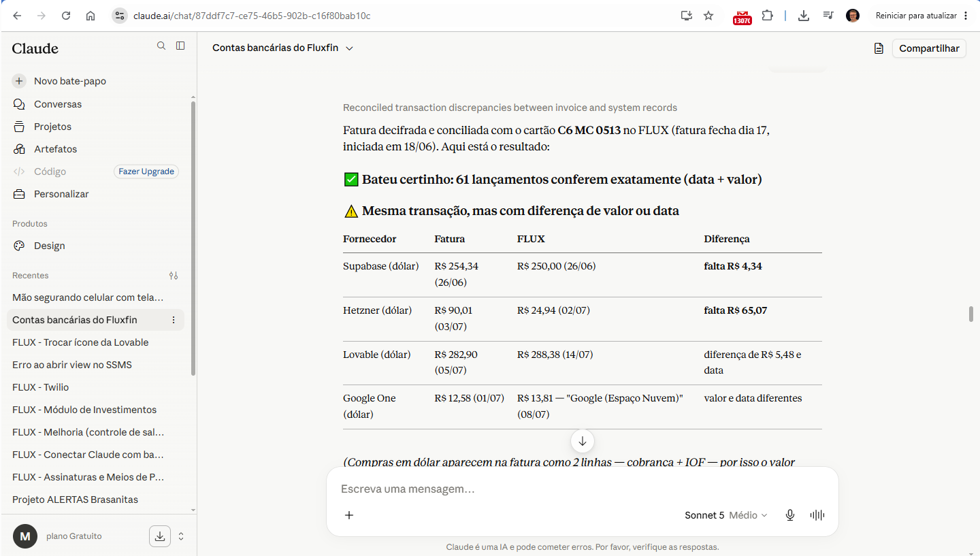Select the 'Hetzner (dólar)' cell

point(377,310)
